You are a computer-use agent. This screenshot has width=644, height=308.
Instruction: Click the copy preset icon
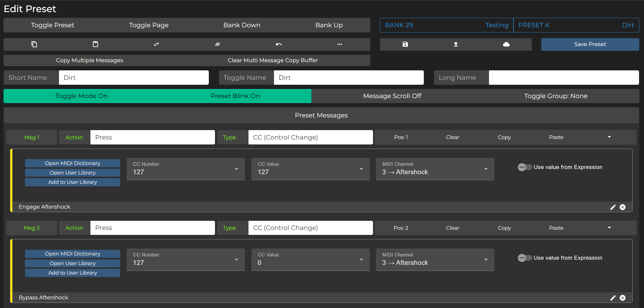pyautogui.click(x=34, y=44)
